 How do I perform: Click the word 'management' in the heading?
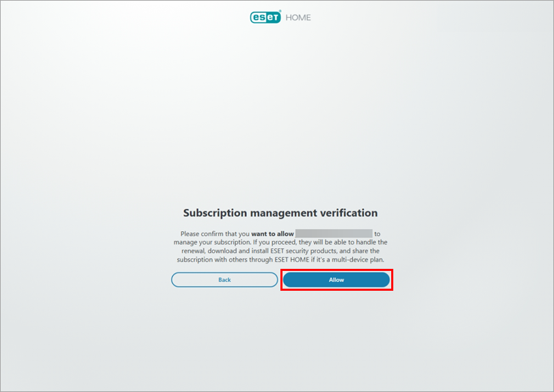click(x=283, y=213)
